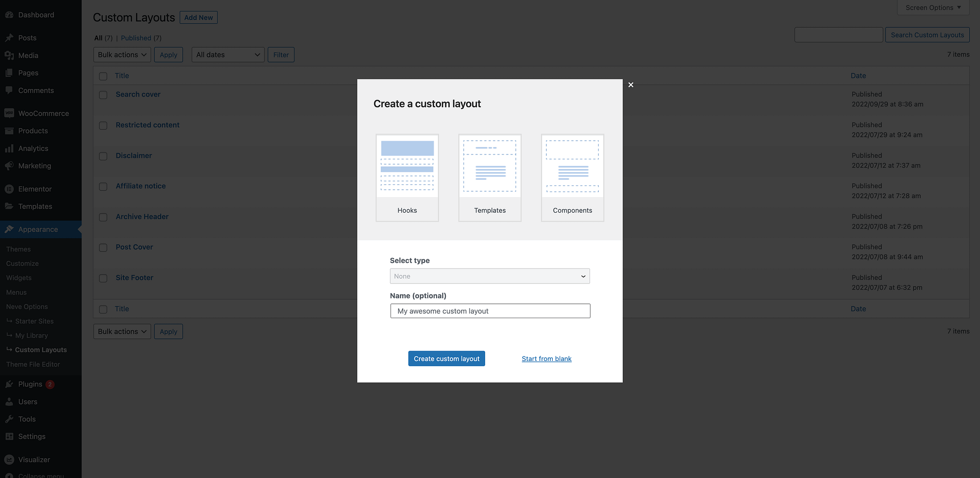Click the bottom Apply button
The width and height of the screenshot is (980, 478).
coord(169,331)
